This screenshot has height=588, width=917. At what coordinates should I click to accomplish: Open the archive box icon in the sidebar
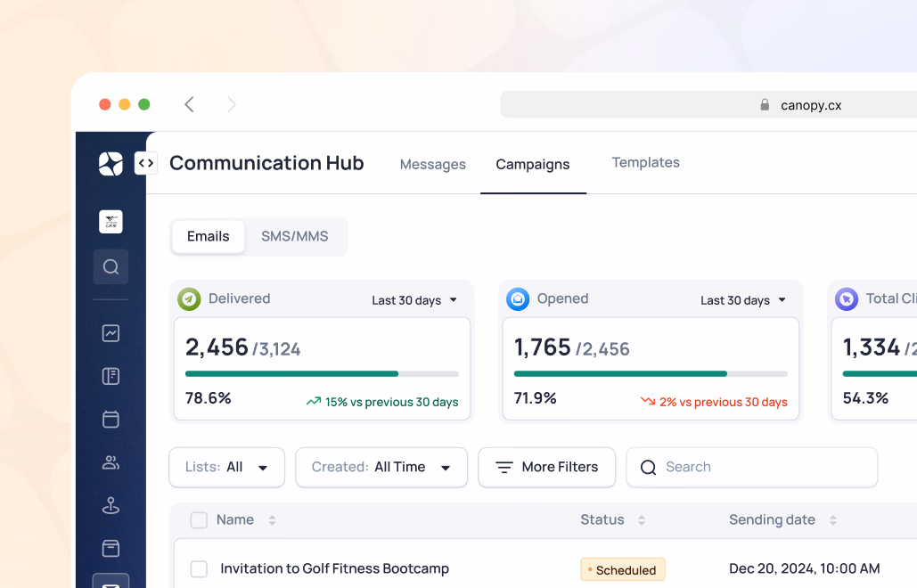pos(111,548)
